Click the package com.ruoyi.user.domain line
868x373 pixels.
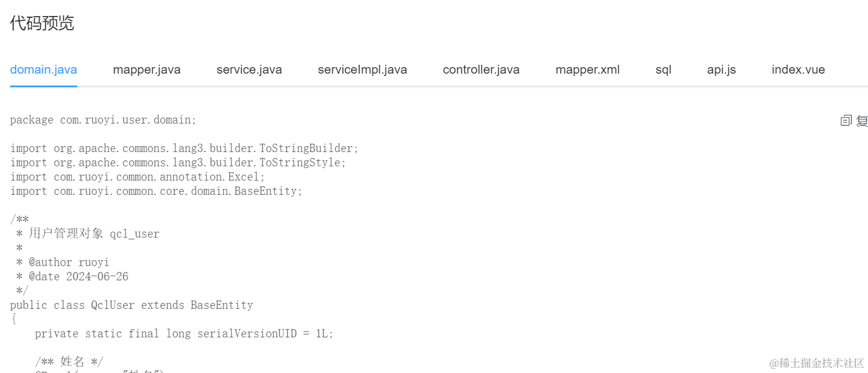click(x=103, y=120)
